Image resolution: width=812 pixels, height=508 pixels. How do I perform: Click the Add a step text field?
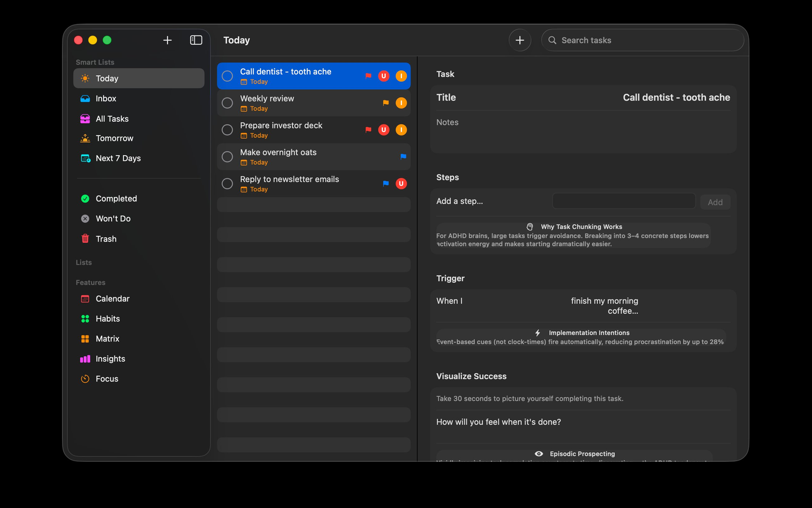(624, 201)
